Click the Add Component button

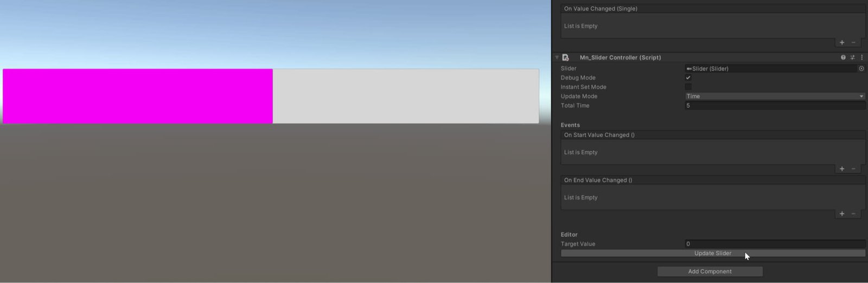click(x=710, y=272)
